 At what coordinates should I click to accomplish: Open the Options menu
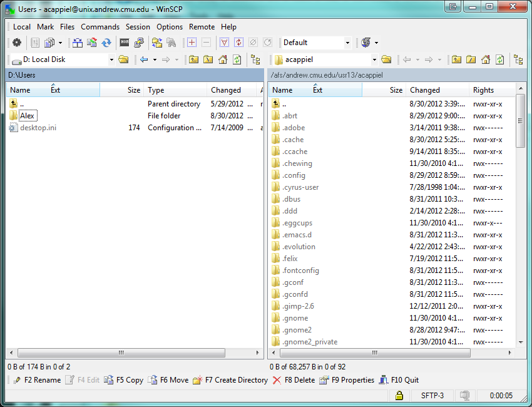(x=170, y=27)
